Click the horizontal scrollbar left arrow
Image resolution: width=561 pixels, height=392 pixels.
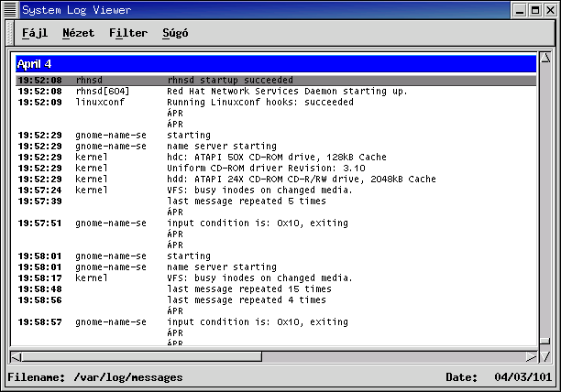pyautogui.click(x=16, y=356)
